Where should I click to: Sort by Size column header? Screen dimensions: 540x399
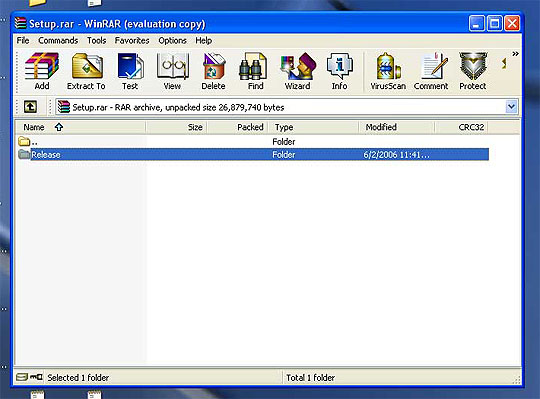pyautogui.click(x=176, y=127)
